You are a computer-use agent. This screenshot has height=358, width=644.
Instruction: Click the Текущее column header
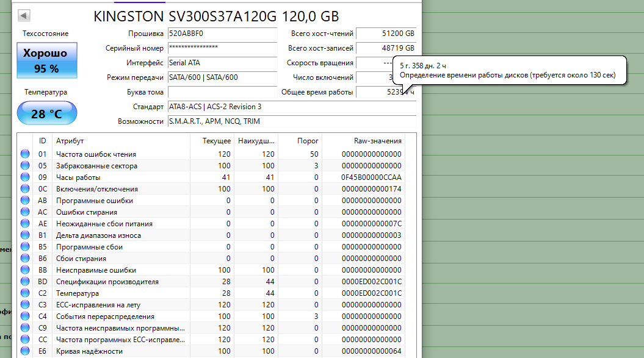pyautogui.click(x=217, y=141)
